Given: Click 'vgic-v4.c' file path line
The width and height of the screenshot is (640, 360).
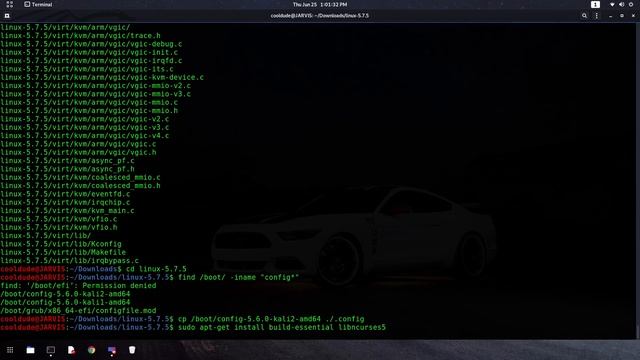Looking at the screenshot, I should (x=84, y=136).
